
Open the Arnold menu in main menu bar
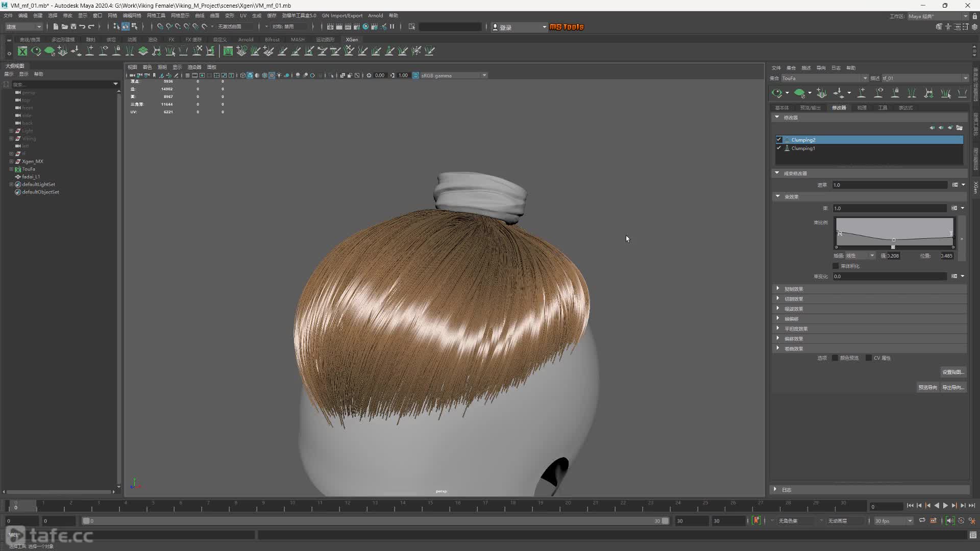click(375, 15)
